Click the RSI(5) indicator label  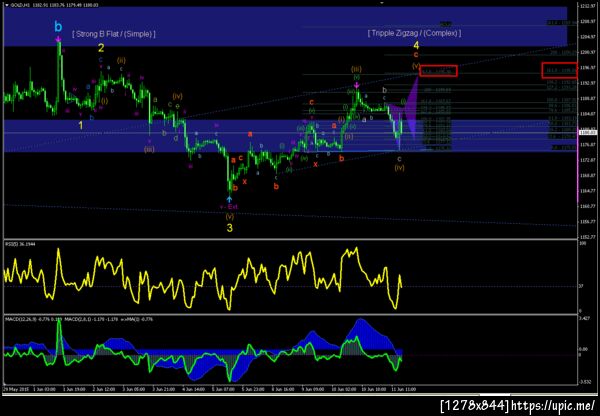pyautogui.click(x=20, y=244)
